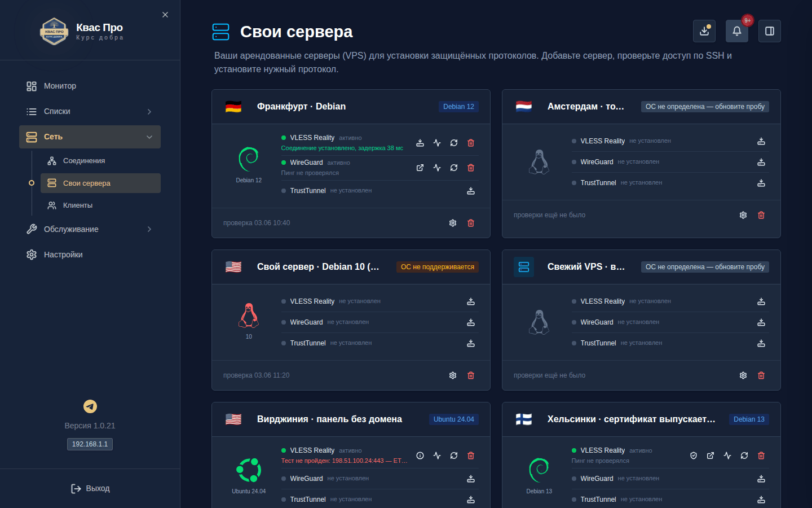The width and height of the screenshot is (812, 508).
Task: Open Frankfurt server settings gear
Action: 453,223
